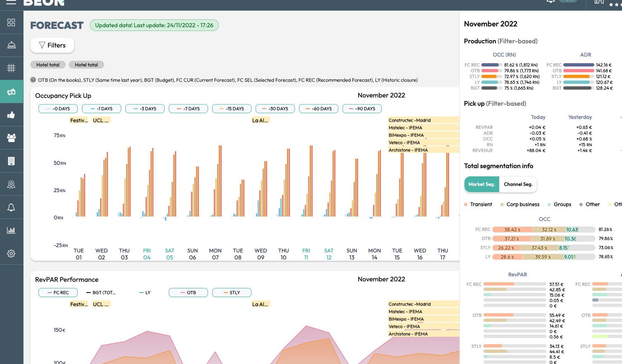Toggle LY series in RevPAR Performance

click(145, 293)
